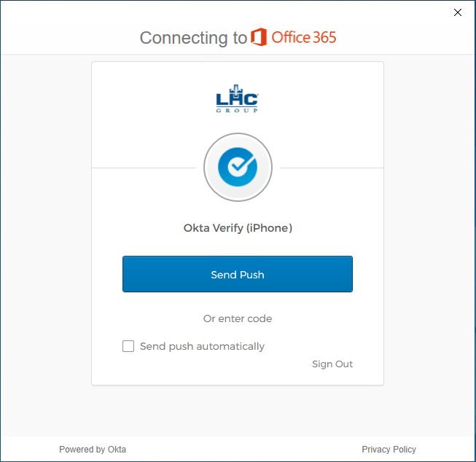The height and width of the screenshot is (462, 476).
Task: Tick the Send push automatically checkbox
Action: [x=128, y=346]
